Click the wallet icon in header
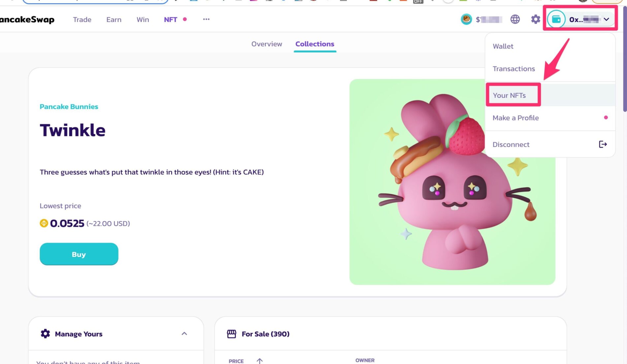627x364 pixels. [556, 19]
